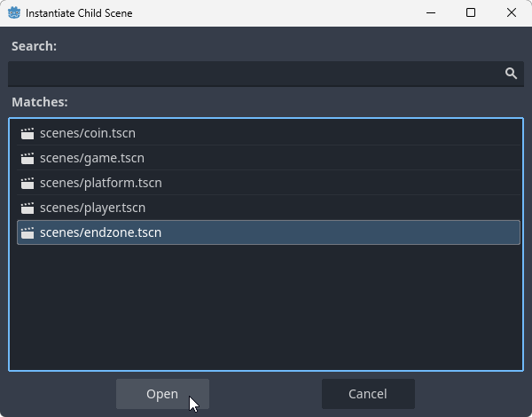Choose scenes/game.tscn from the matches list
Screen dimensions: 532x417
[91, 158]
